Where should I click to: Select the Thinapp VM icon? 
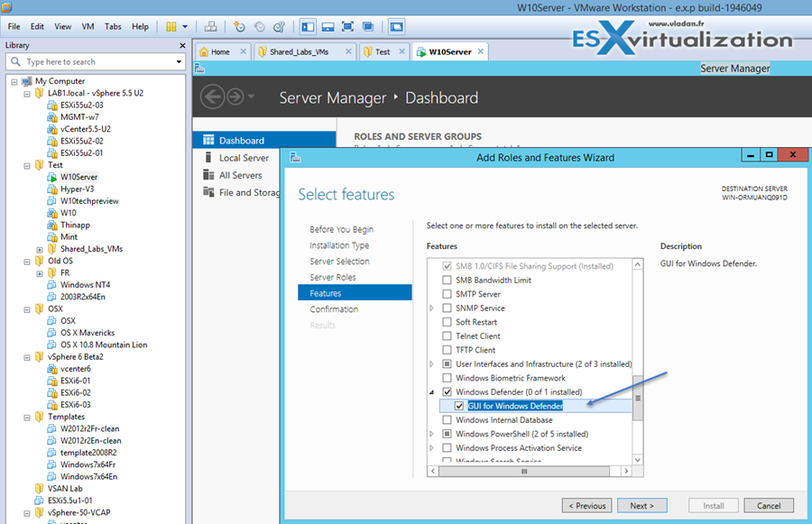51,225
